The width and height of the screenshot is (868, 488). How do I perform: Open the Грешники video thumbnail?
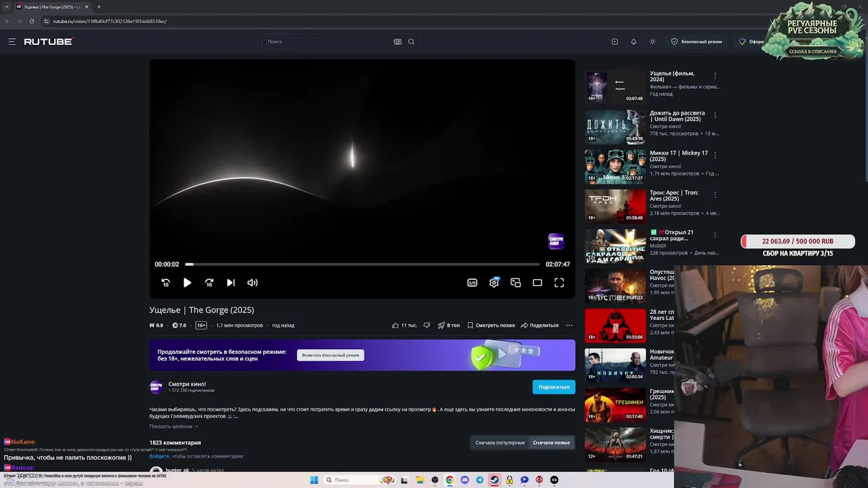[x=616, y=405]
